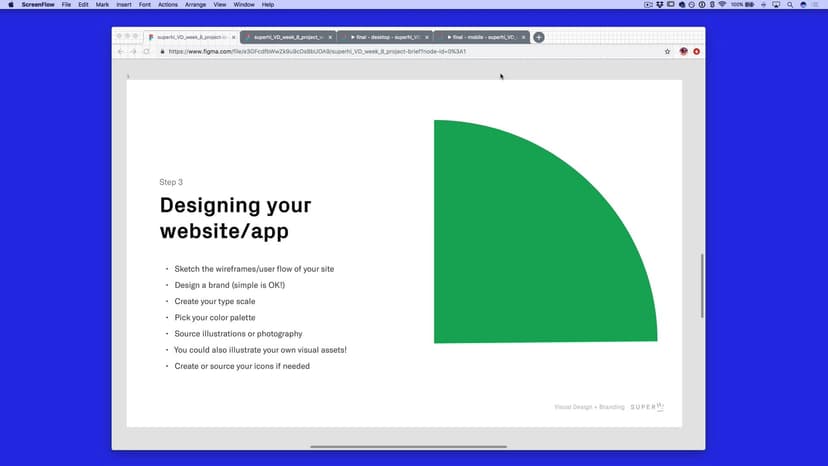The width and height of the screenshot is (828, 466).
Task: Bookmark this page with the star icon
Action: point(668,51)
